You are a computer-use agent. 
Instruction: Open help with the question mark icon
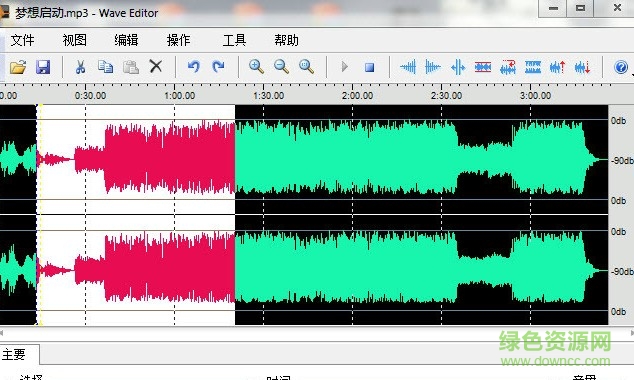click(621, 67)
